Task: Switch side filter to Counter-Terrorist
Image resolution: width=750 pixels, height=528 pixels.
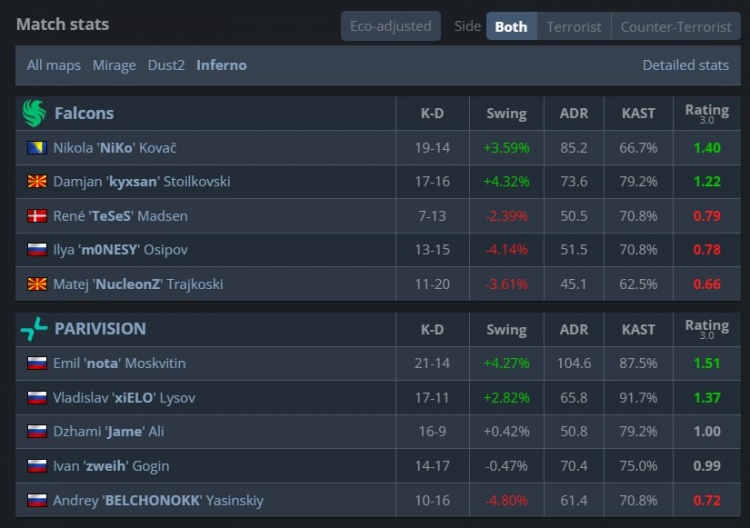Action: 676,26
